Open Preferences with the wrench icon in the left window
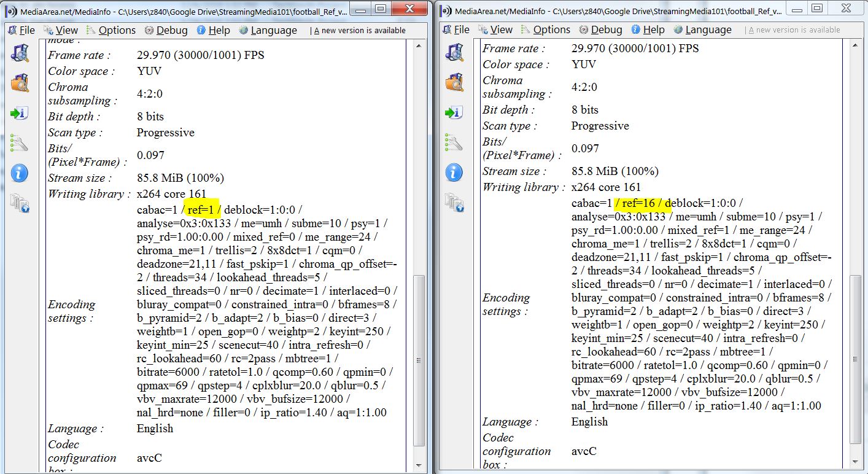 (x=19, y=143)
